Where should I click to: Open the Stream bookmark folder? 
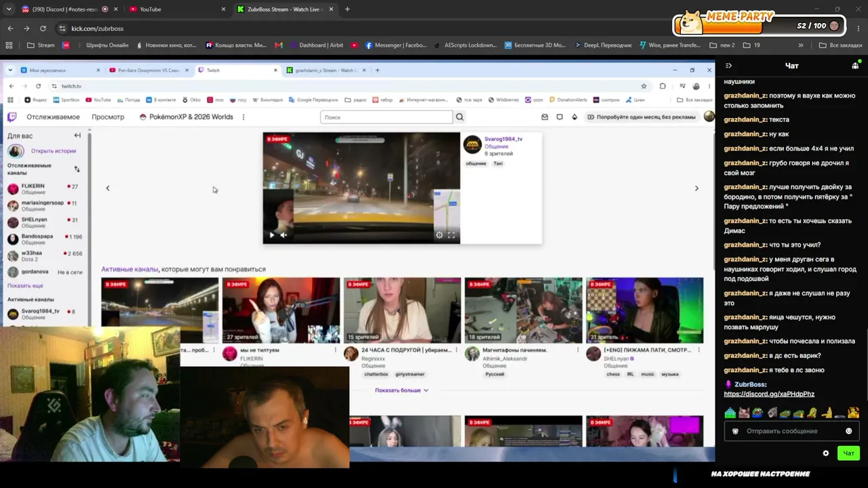pos(41,45)
